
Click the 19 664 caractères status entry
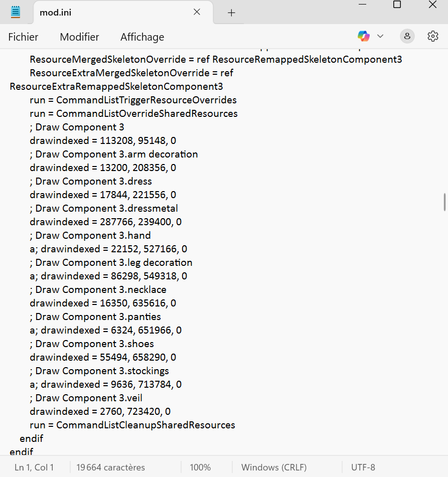[110, 467]
